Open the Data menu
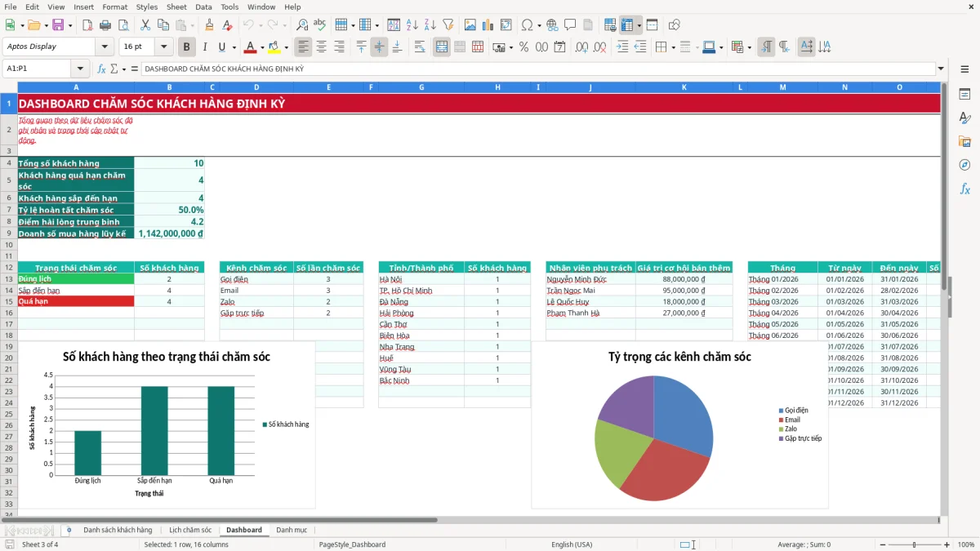 [203, 7]
